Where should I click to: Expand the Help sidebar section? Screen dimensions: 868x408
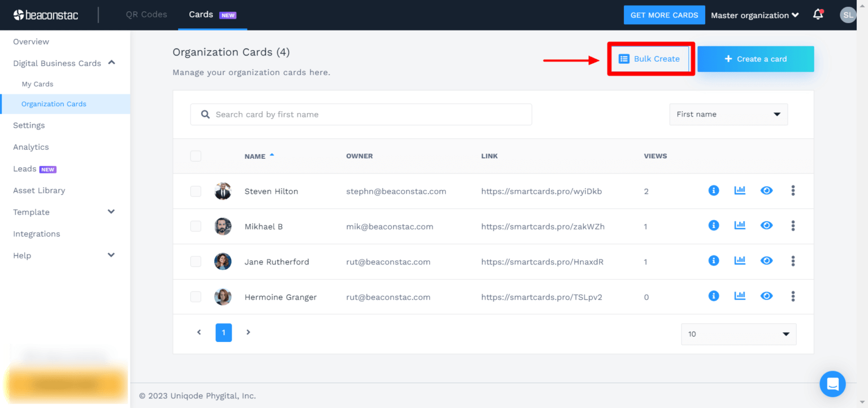coord(111,255)
